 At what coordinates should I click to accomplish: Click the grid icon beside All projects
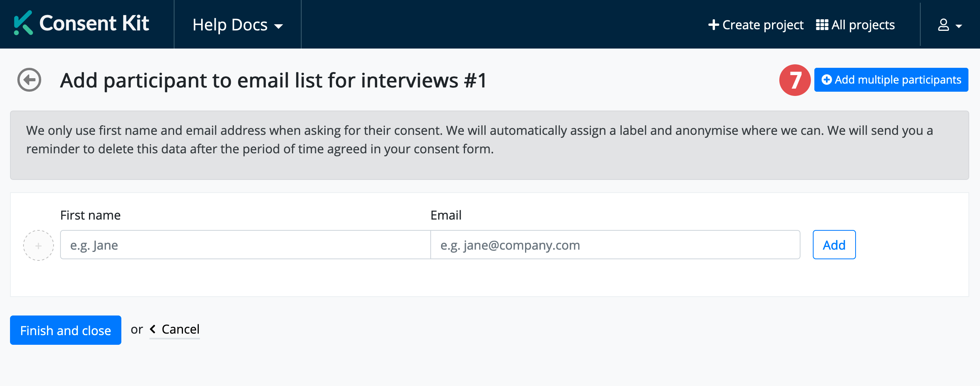pyautogui.click(x=822, y=25)
